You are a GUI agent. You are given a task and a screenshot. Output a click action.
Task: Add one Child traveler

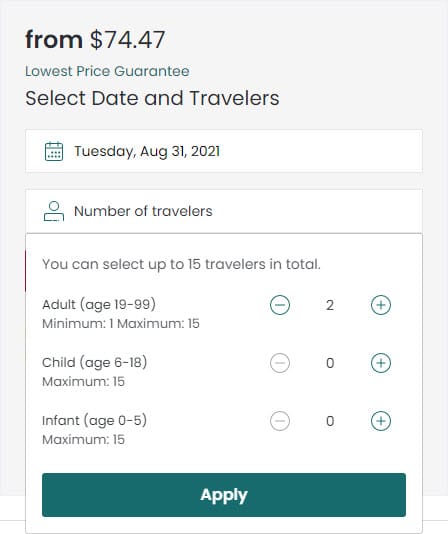point(381,363)
